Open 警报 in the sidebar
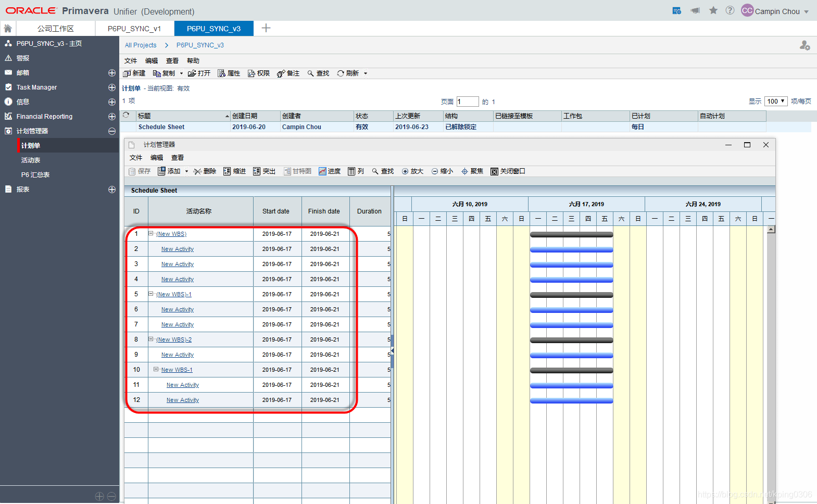The image size is (817, 504). pos(23,58)
